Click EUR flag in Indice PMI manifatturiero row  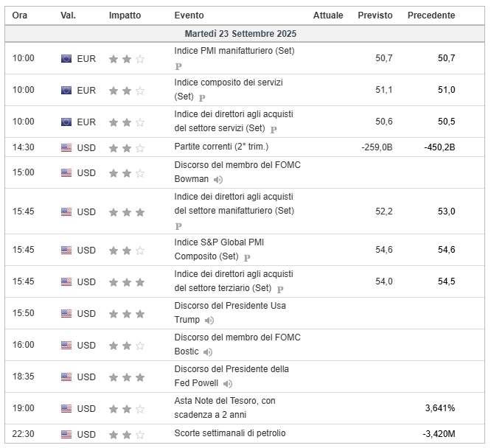(66, 58)
